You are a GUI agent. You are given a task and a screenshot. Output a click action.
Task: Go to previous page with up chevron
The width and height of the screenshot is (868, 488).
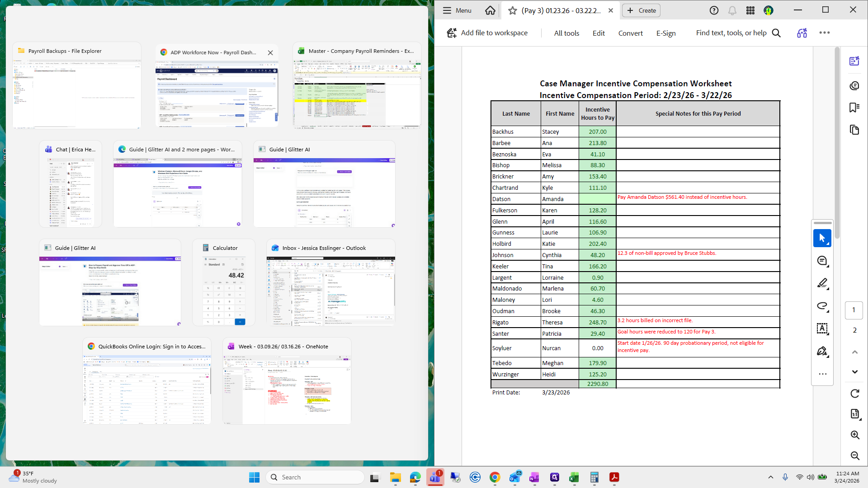click(x=854, y=352)
